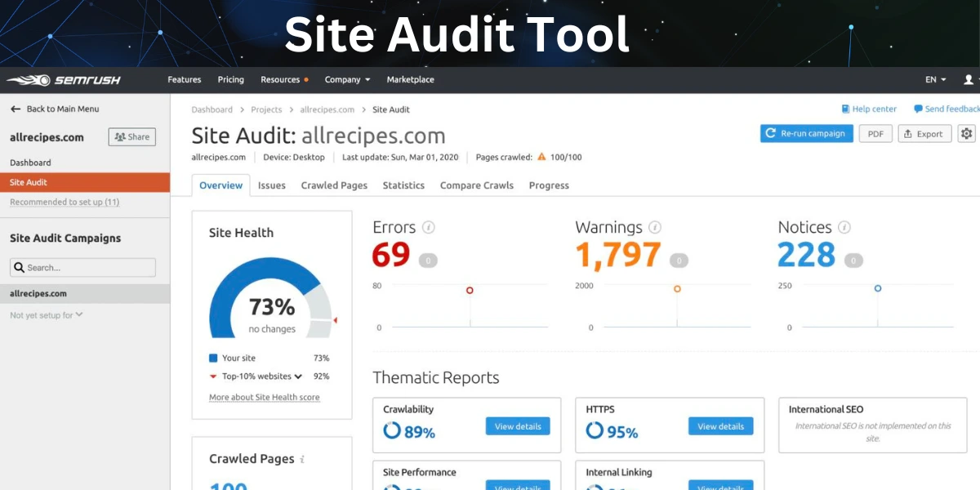Click the Export button
The height and width of the screenshot is (490, 980).
tap(924, 133)
